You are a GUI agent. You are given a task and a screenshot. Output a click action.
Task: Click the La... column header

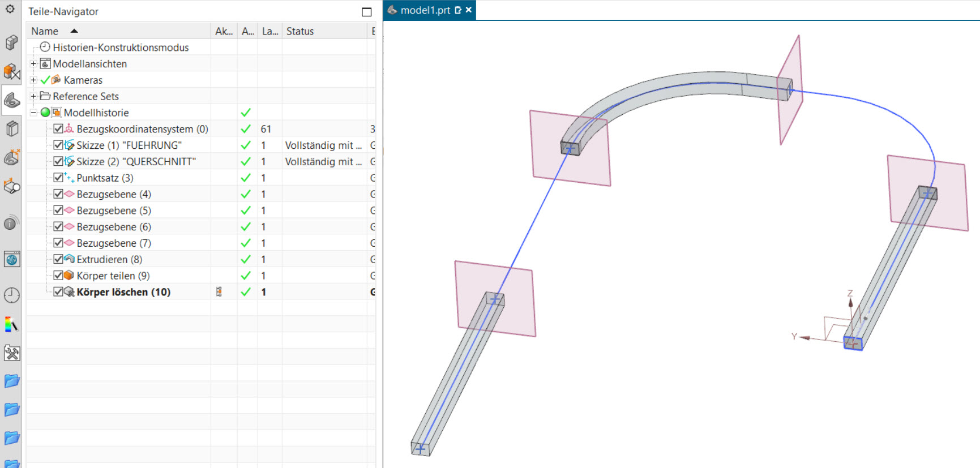[x=270, y=31]
